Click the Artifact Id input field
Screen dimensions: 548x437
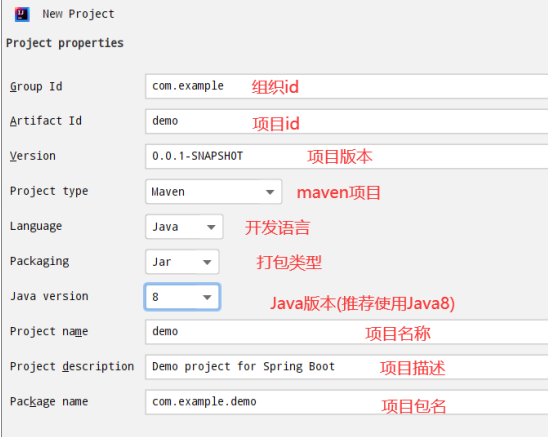tap(346, 121)
